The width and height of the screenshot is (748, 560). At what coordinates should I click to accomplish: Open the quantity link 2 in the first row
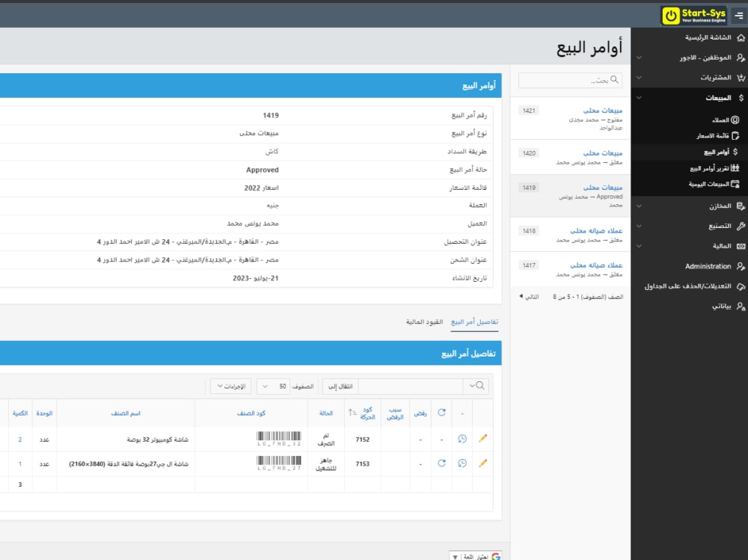pyautogui.click(x=19, y=440)
